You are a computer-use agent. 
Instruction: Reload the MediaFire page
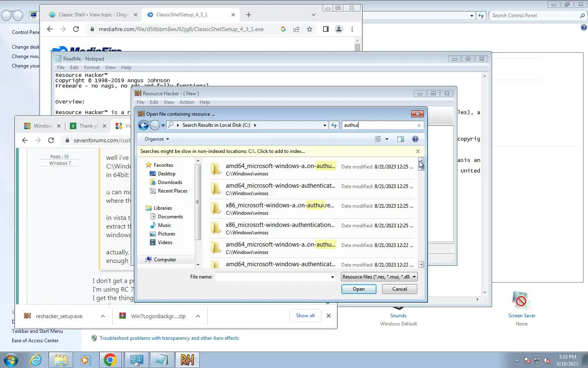coord(76,29)
